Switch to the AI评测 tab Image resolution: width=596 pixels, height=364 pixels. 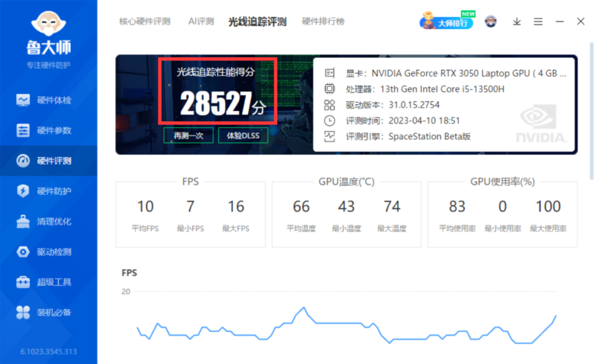(x=201, y=22)
